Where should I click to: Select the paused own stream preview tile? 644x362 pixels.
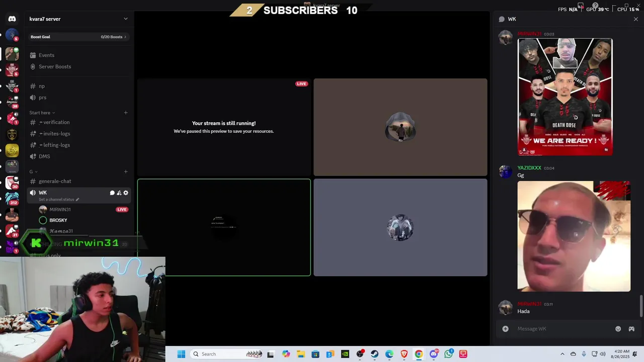[224, 127]
